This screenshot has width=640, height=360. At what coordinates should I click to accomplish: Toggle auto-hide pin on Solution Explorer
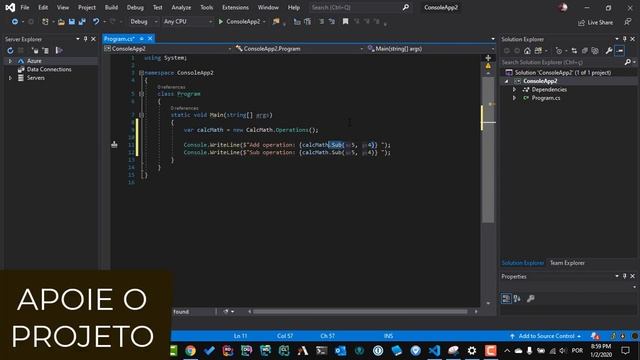pos(624,39)
